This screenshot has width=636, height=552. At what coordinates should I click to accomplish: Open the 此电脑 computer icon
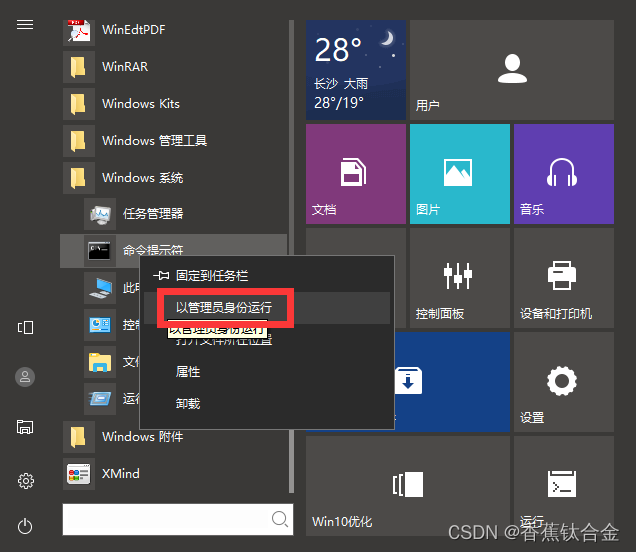tap(100, 288)
